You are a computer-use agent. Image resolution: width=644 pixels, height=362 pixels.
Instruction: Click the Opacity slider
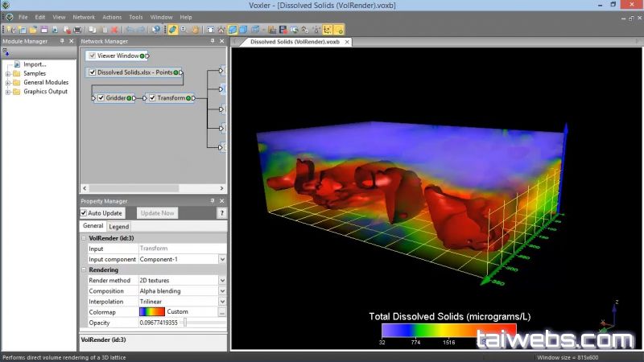click(x=186, y=322)
